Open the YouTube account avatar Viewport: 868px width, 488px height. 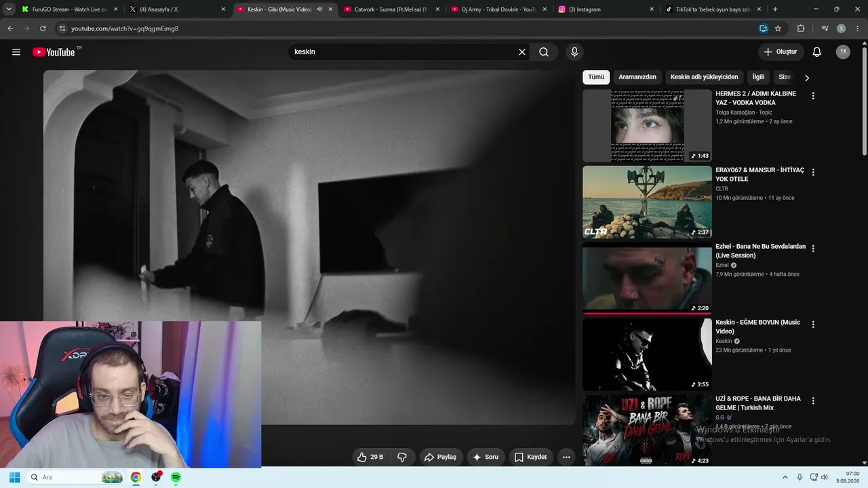tap(843, 52)
